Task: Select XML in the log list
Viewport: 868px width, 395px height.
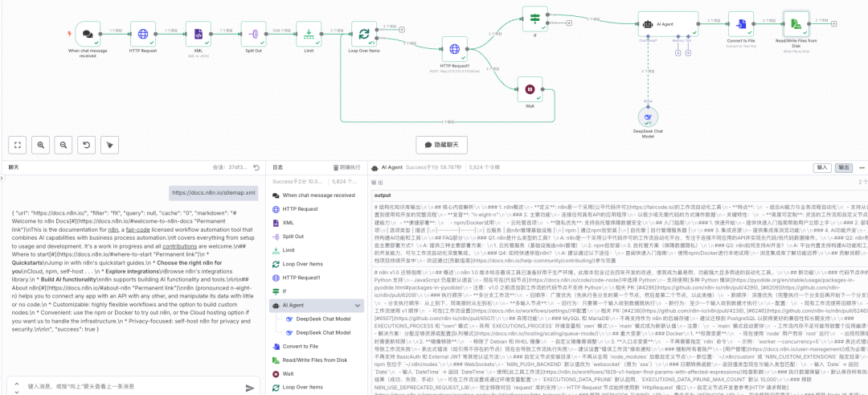Action: click(x=317, y=223)
